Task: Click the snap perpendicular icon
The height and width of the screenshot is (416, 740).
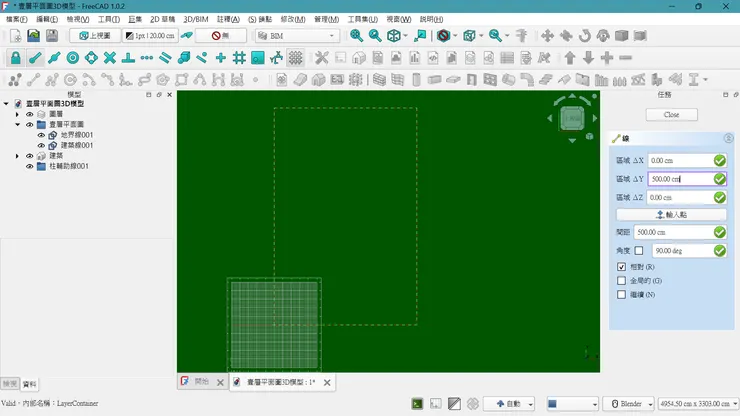Action: [x=128, y=58]
